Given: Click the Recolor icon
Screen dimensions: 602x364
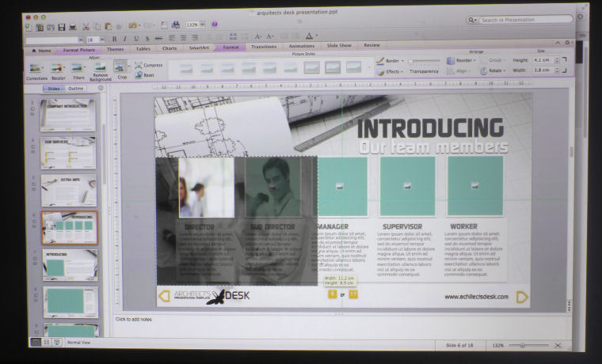Looking at the screenshot, I should point(58,68).
